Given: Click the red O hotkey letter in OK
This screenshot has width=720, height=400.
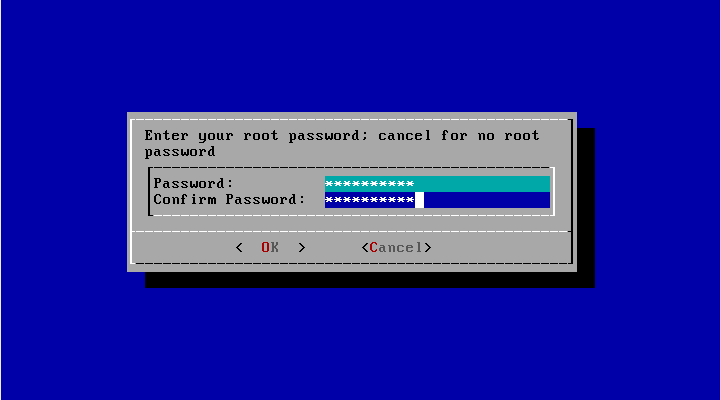Looking at the screenshot, I should 265,248.
